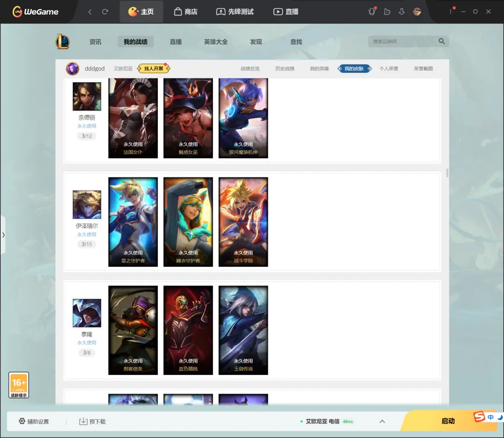
Task: Switch to the 商店 tab
Action: [x=186, y=12]
